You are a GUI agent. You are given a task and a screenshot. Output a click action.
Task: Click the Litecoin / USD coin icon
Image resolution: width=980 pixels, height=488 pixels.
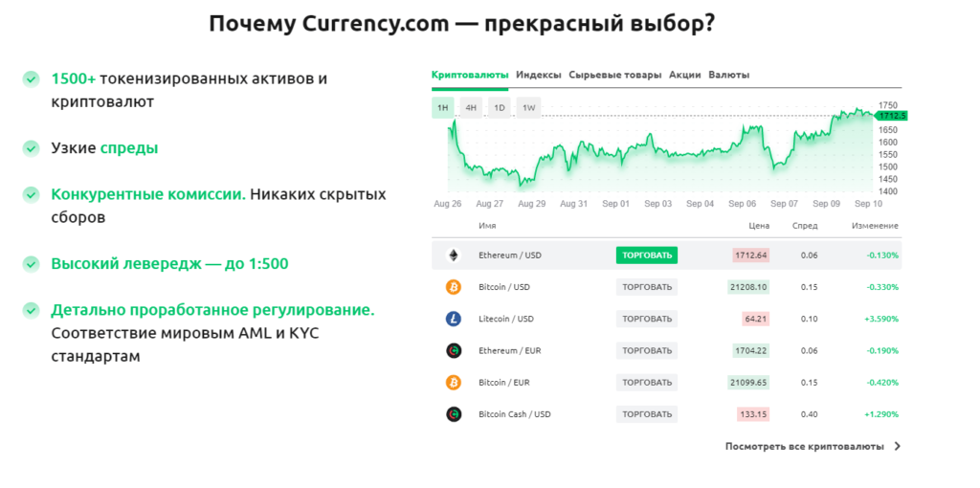pyautogui.click(x=453, y=319)
